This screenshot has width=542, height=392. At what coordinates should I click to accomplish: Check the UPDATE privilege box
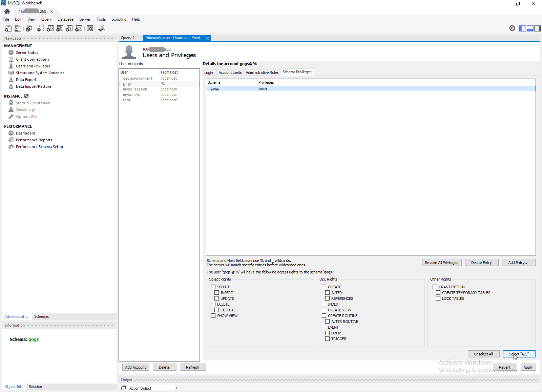coord(217,298)
